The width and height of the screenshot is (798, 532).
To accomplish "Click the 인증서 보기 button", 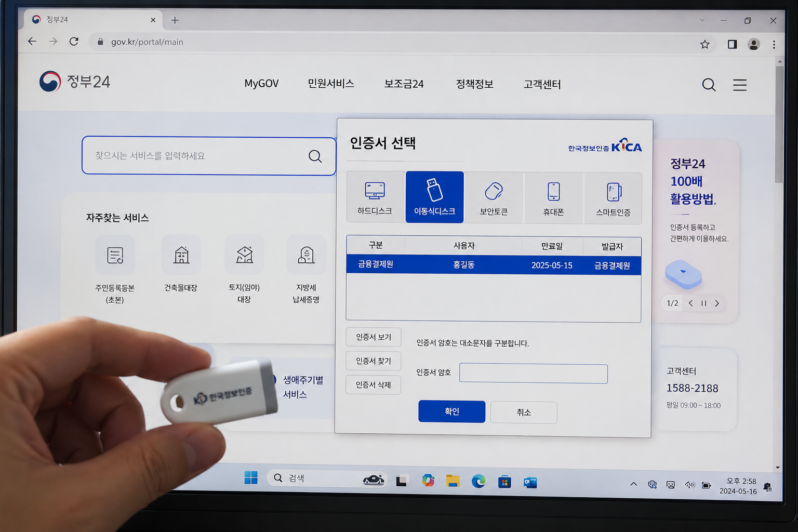I will pos(374,337).
